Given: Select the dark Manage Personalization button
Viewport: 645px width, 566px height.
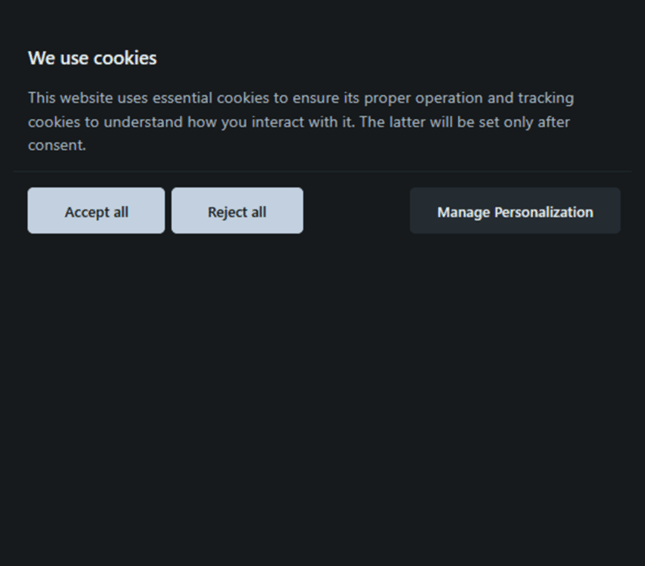Looking at the screenshot, I should pyautogui.click(x=515, y=211).
